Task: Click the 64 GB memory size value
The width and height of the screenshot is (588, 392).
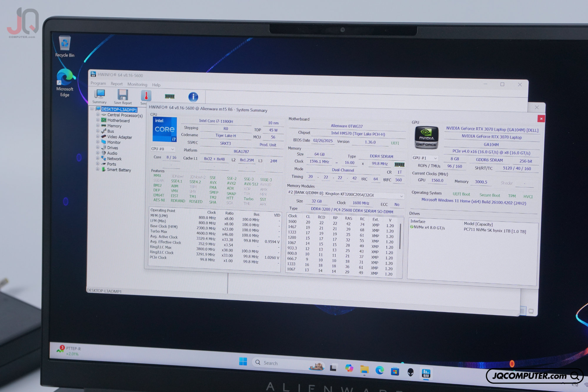Action: pyautogui.click(x=320, y=154)
